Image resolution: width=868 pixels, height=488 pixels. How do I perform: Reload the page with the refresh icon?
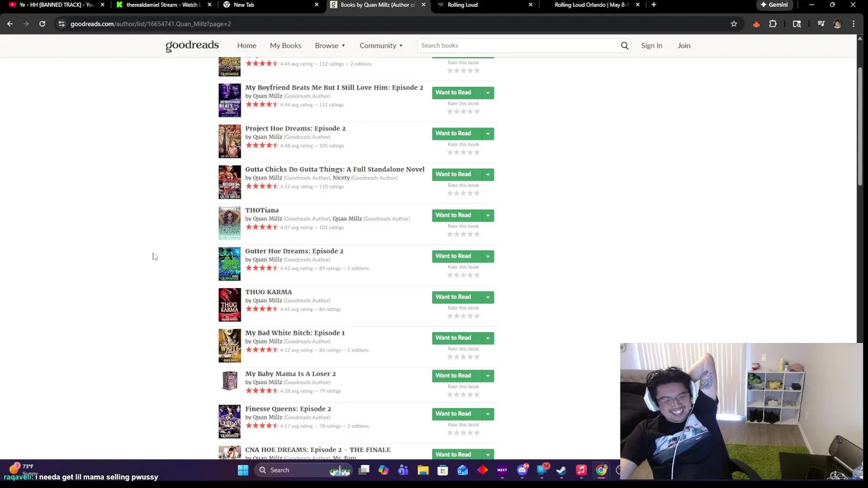click(42, 24)
